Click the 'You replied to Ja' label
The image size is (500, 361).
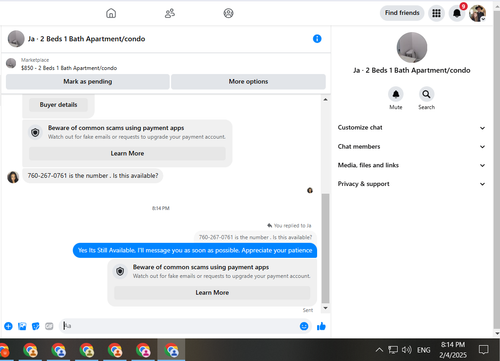point(289,226)
